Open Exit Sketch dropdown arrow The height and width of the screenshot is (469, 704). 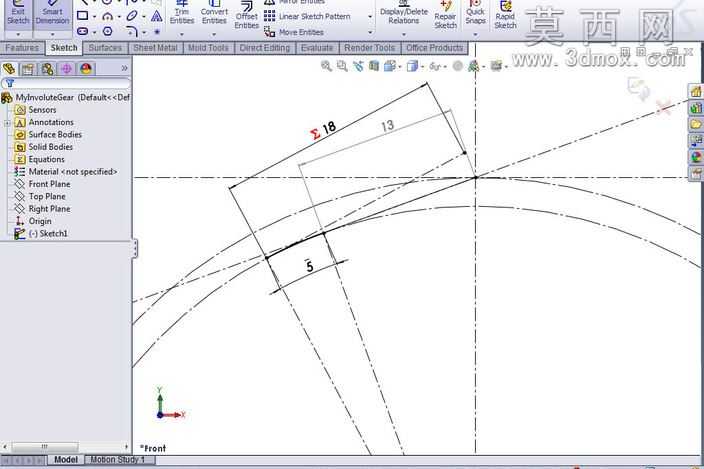[18, 35]
